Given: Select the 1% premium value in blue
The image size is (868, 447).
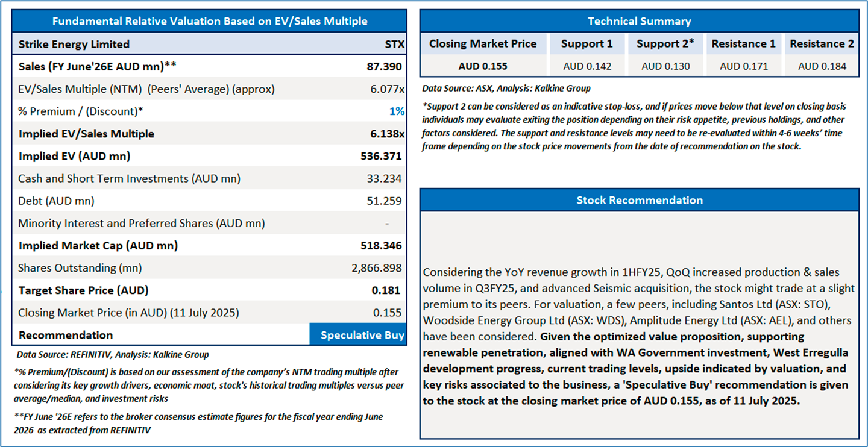Looking at the screenshot, I should 396,111.
